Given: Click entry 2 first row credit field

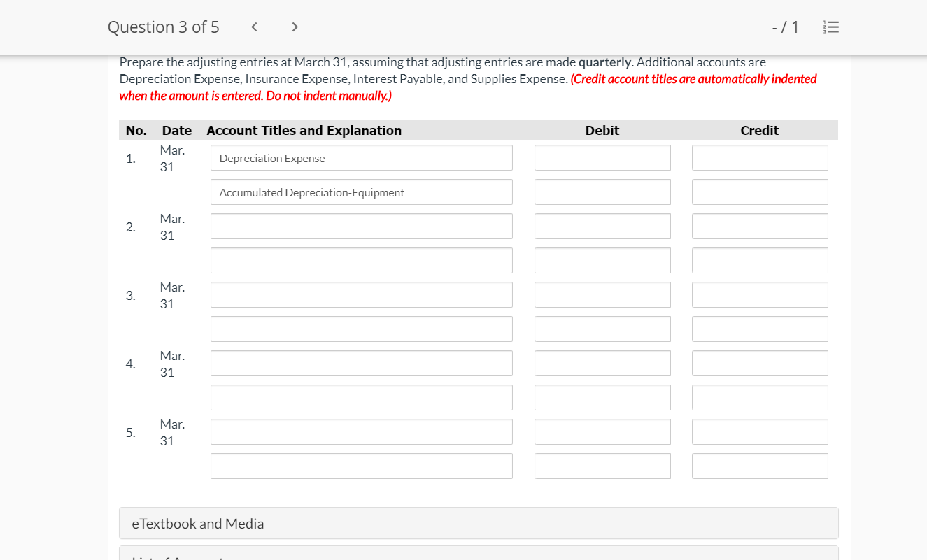Looking at the screenshot, I should point(760,227).
